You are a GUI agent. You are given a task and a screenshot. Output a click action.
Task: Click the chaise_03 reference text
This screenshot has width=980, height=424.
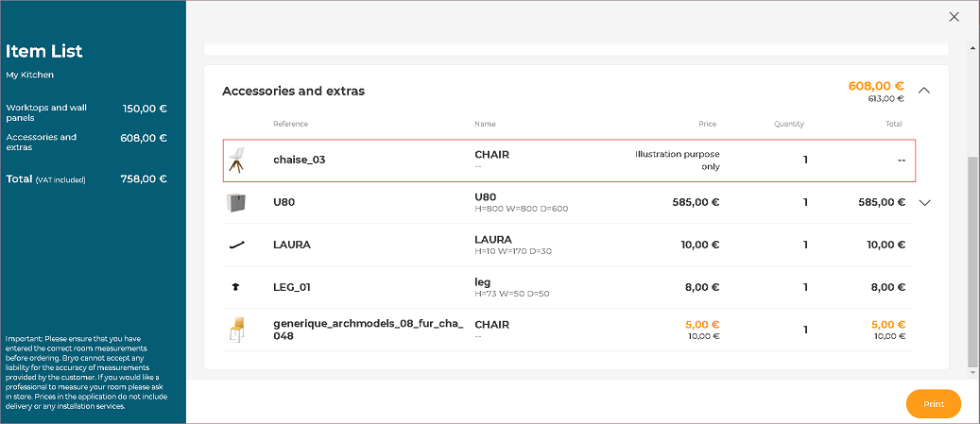pyautogui.click(x=300, y=160)
